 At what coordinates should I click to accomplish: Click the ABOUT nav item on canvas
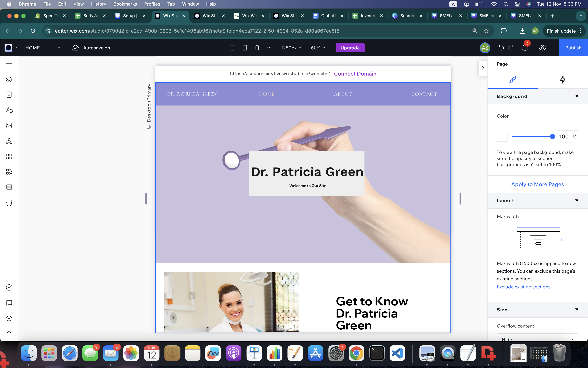(x=343, y=94)
